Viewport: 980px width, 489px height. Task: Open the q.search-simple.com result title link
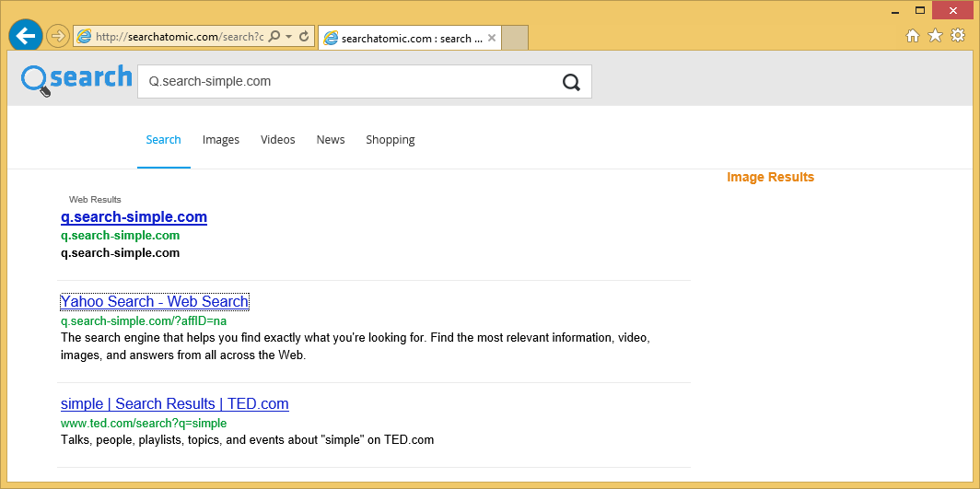tap(134, 217)
